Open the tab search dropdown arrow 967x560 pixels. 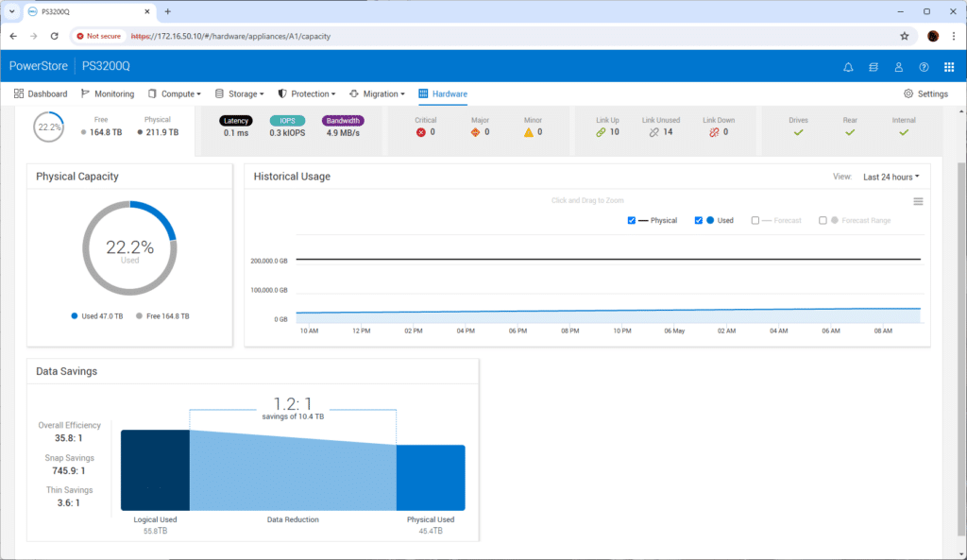pyautogui.click(x=11, y=11)
